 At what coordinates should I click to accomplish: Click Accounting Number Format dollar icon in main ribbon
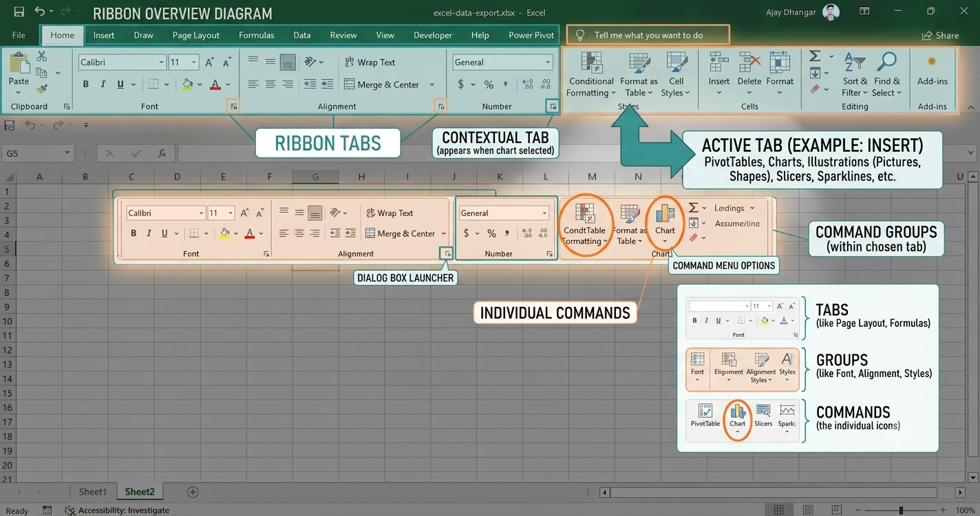tap(460, 85)
